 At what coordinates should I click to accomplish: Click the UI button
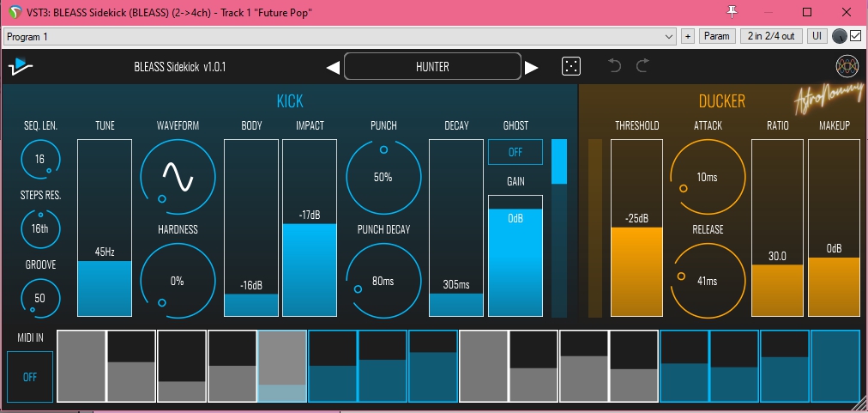pos(817,36)
